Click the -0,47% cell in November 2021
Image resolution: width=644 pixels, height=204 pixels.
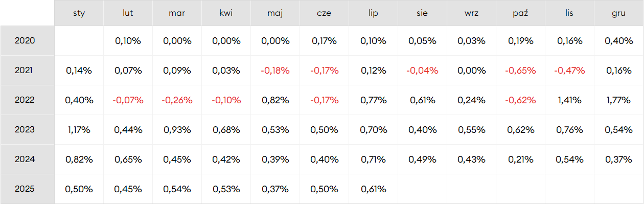click(x=570, y=70)
